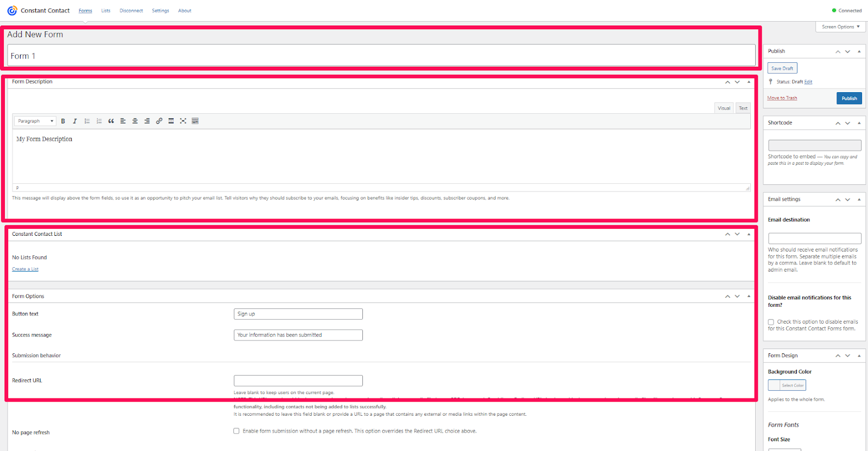This screenshot has height=451, width=868.
Task: Move Form Design panel down
Action: click(847, 356)
